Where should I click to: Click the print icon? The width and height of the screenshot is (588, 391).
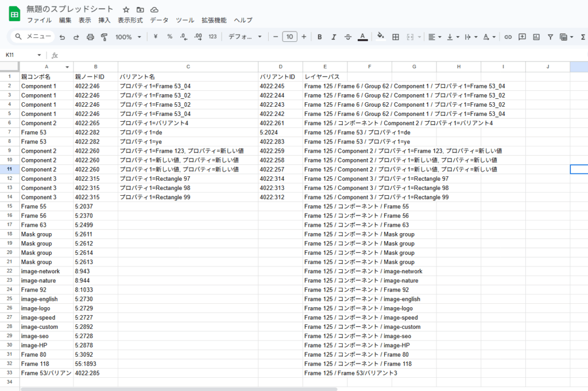pos(90,37)
